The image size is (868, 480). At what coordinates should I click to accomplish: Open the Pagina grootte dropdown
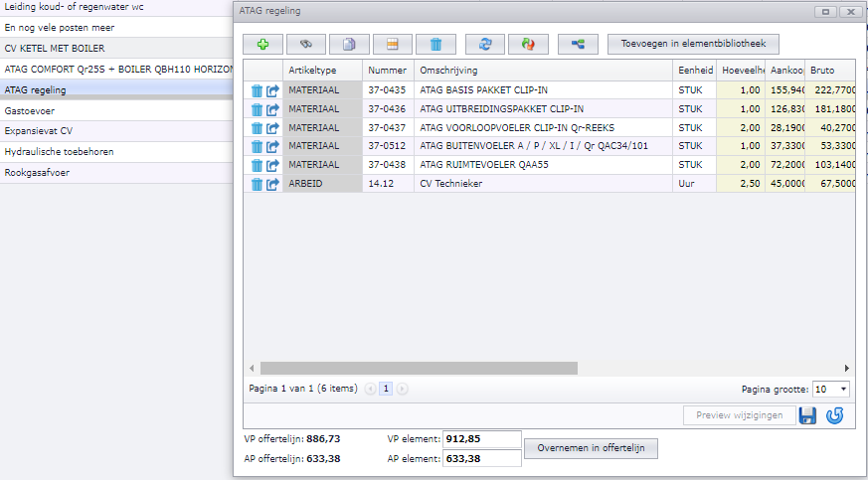pos(830,390)
